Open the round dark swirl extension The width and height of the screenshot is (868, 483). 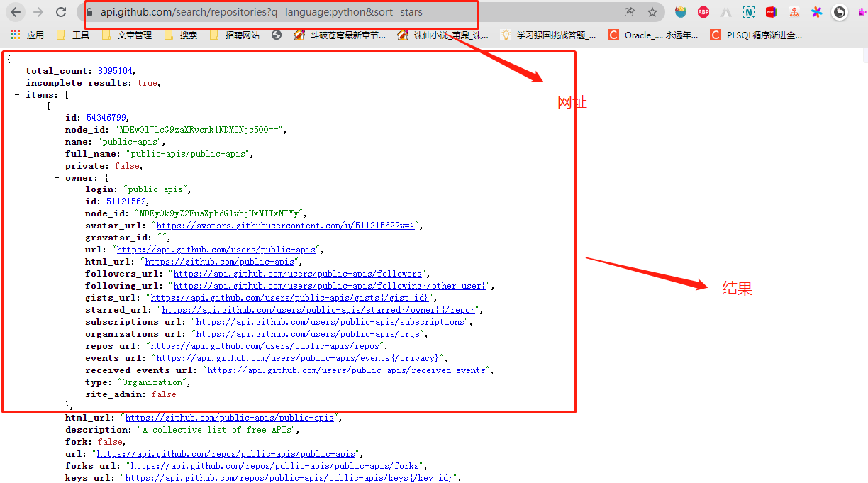(x=840, y=12)
